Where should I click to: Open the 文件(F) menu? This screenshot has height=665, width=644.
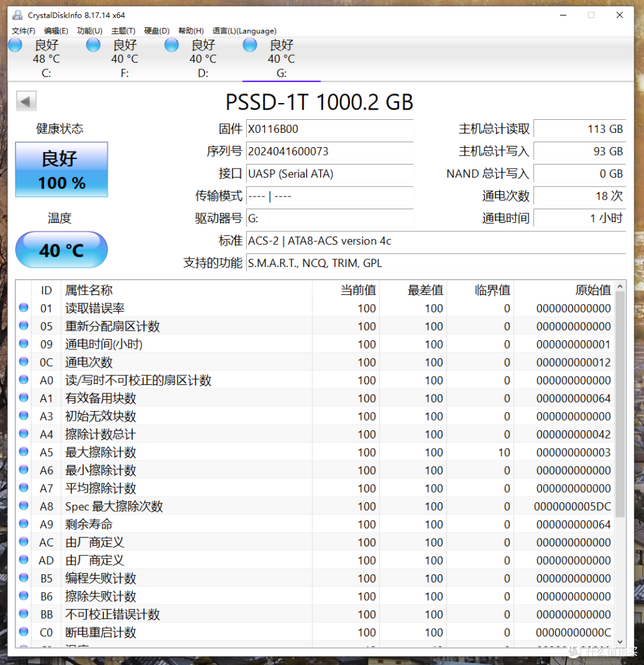click(x=23, y=31)
